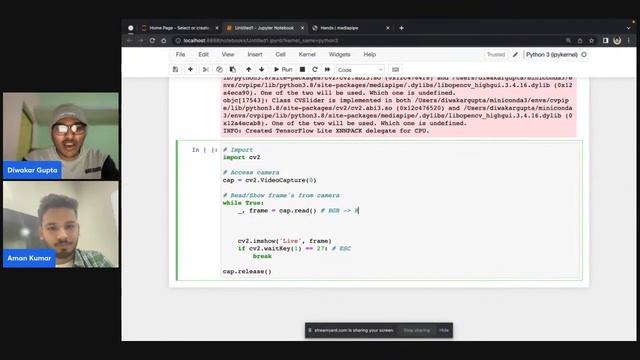This screenshot has height=360, width=640.
Task: Restart the kernel icon
Action: [x=315, y=70]
